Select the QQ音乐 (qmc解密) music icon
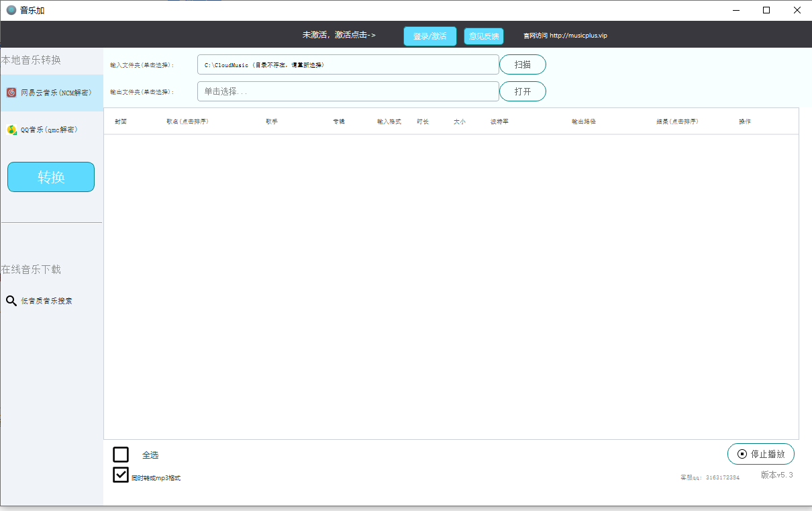This screenshot has width=812, height=511. pos(11,129)
